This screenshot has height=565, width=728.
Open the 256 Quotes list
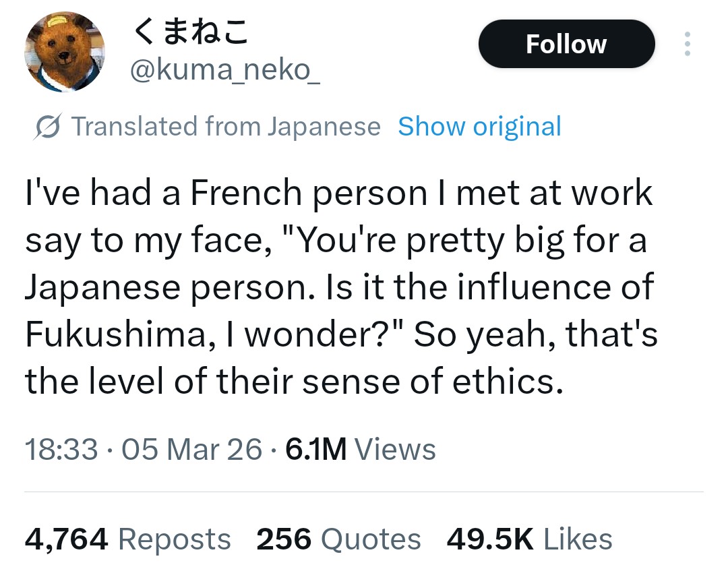[338, 539]
